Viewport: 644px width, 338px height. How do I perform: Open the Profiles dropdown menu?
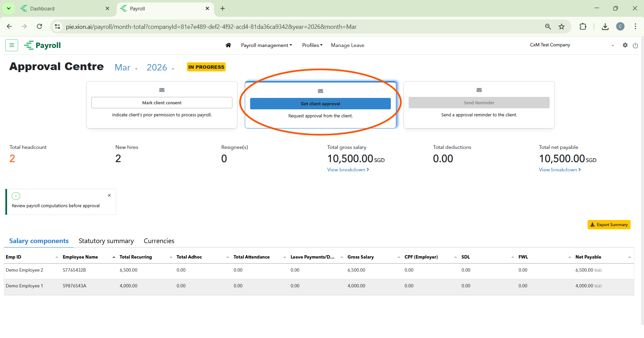tap(312, 45)
